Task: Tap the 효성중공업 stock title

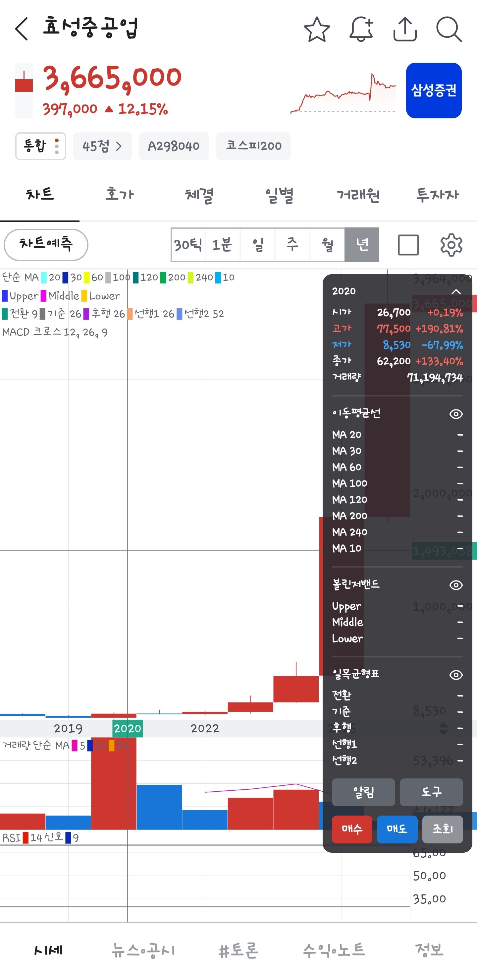Action: [x=90, y=28]
